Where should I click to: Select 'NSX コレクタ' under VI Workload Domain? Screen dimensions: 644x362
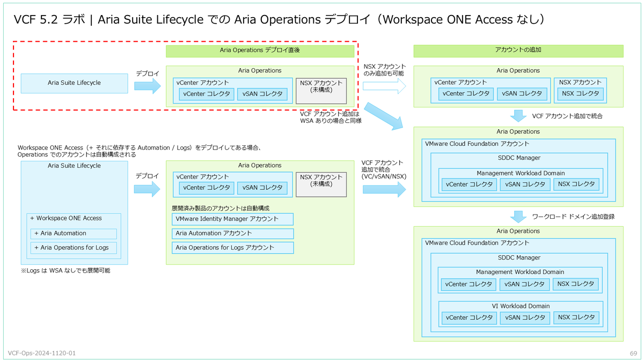click(576, 317)
